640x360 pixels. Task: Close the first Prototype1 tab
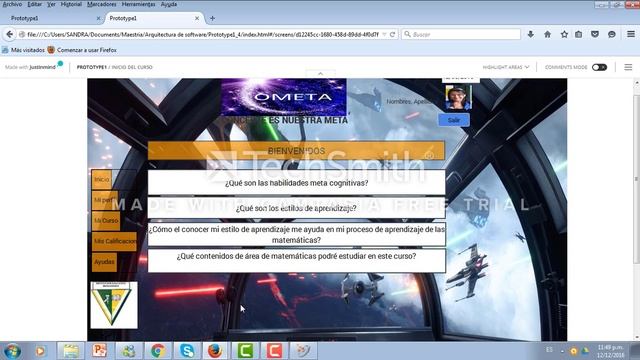click(x=98, y=18)
